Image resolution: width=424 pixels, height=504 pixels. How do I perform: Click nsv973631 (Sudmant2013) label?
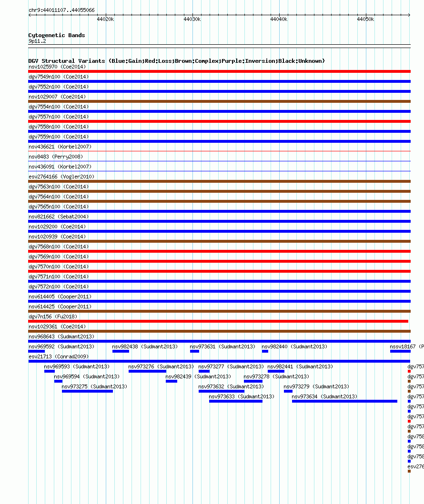tap(222, 346)
